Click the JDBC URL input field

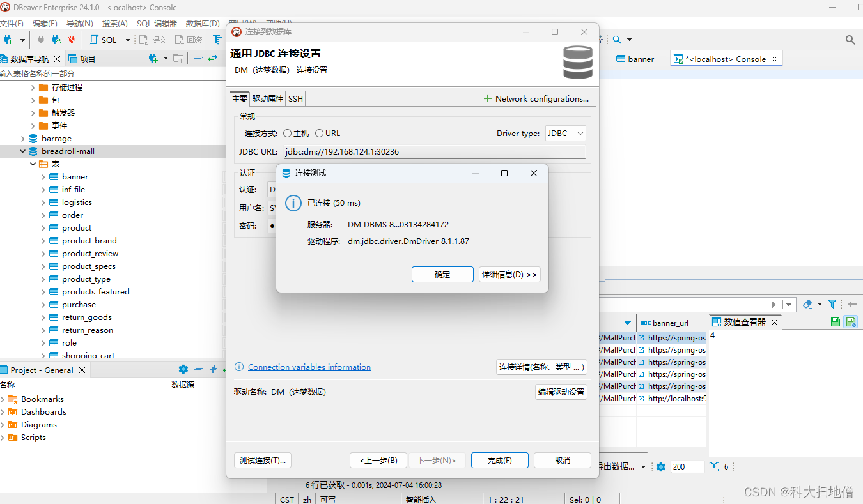pyautogui.click(x=433, y=152)
